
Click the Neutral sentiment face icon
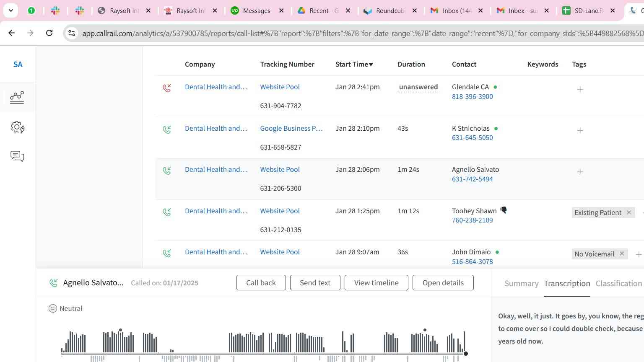52,308
